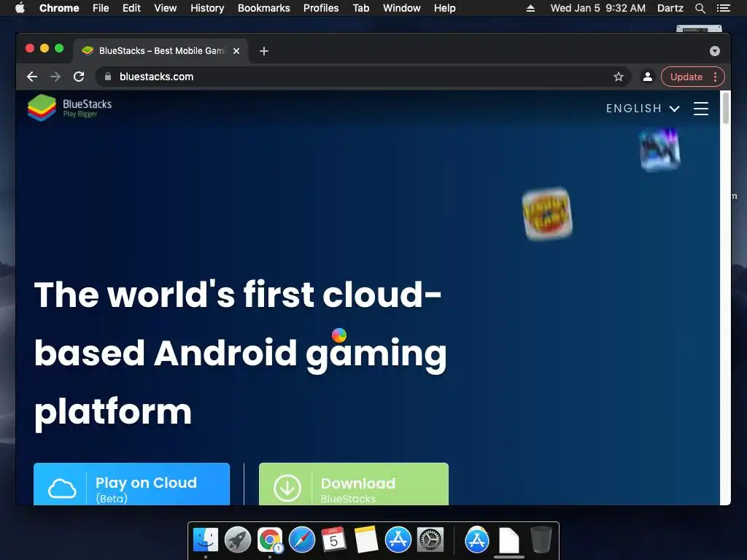Click the page's vertical scrollbar thumb
The image size is (747, 560).
pos(725,108)
